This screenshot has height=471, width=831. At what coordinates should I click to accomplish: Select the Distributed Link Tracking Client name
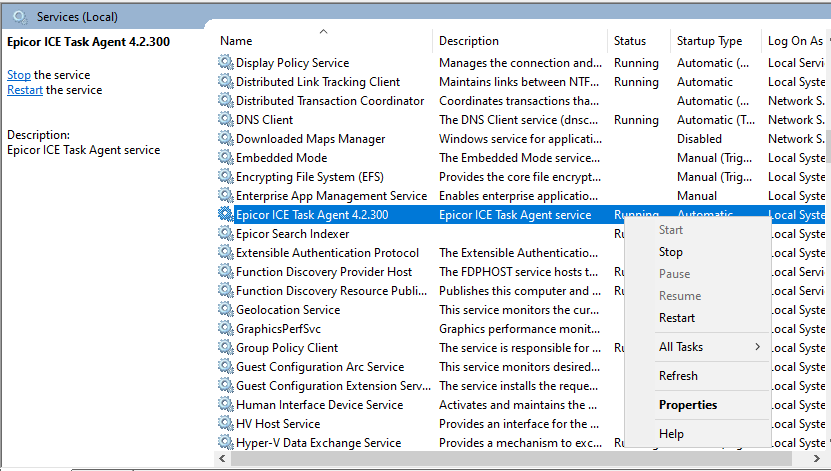pos(318,82)
